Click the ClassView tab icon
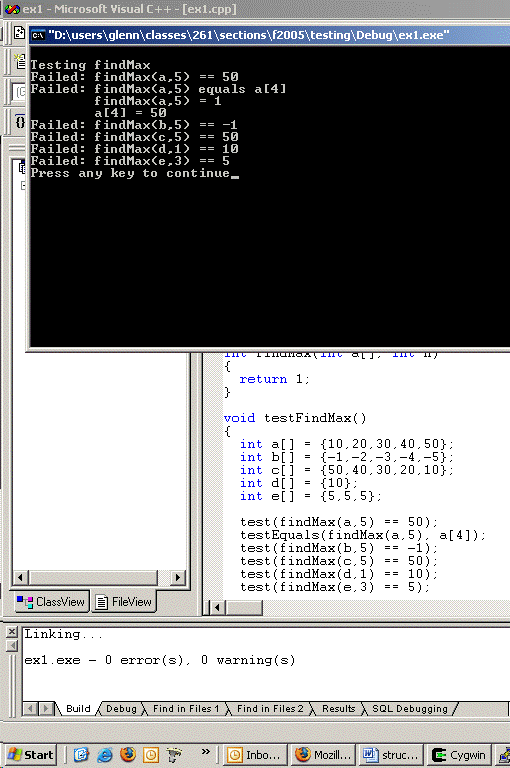 pyautogui.click(x=24, y=601)
